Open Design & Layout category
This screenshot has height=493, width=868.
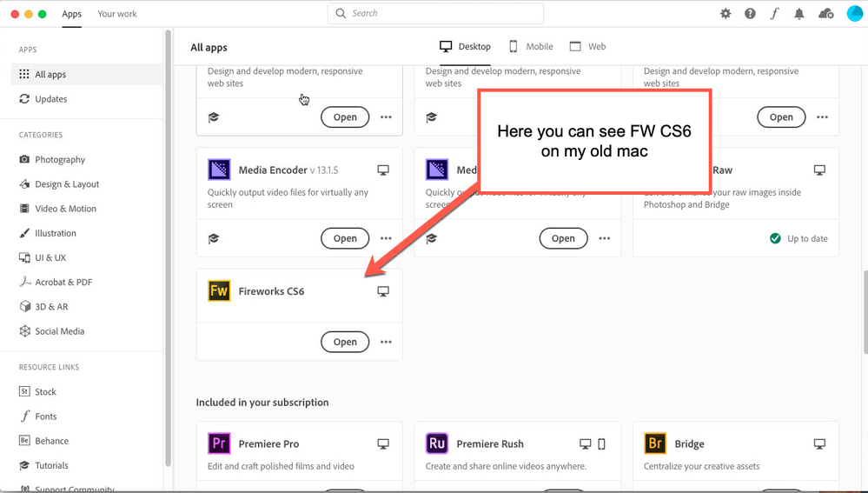point(59,184)
